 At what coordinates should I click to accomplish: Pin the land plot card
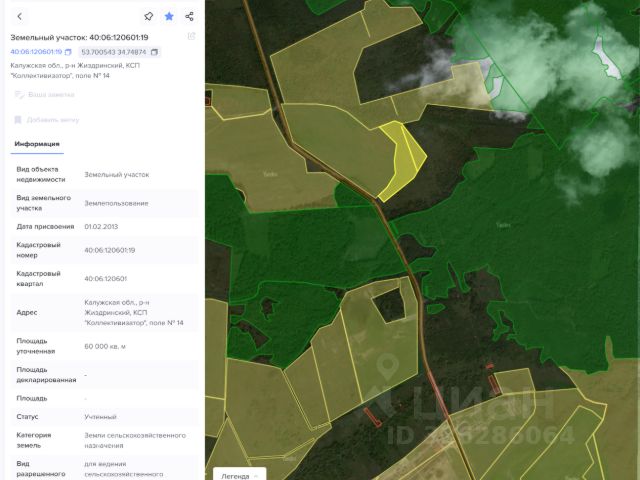click(x=149, y=16)
